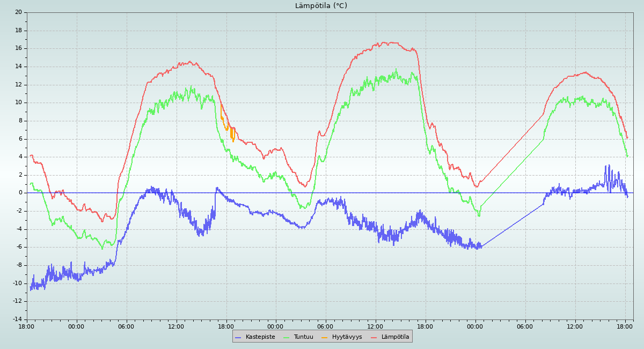Click the orange Hyytävyys legend line marker
The height and width of the screenshot is (349, 644).
[x=324, y=337]
